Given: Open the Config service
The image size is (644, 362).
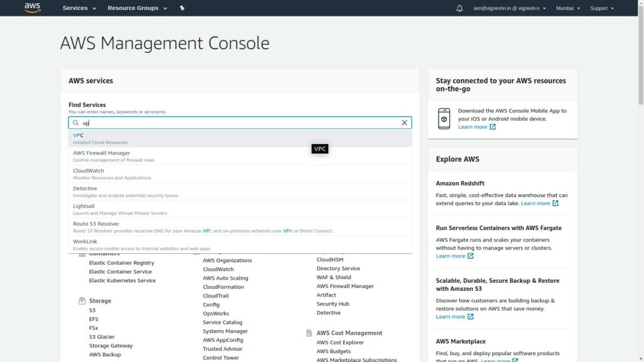Looking at the screenshot, I should (x=211, y=305).
